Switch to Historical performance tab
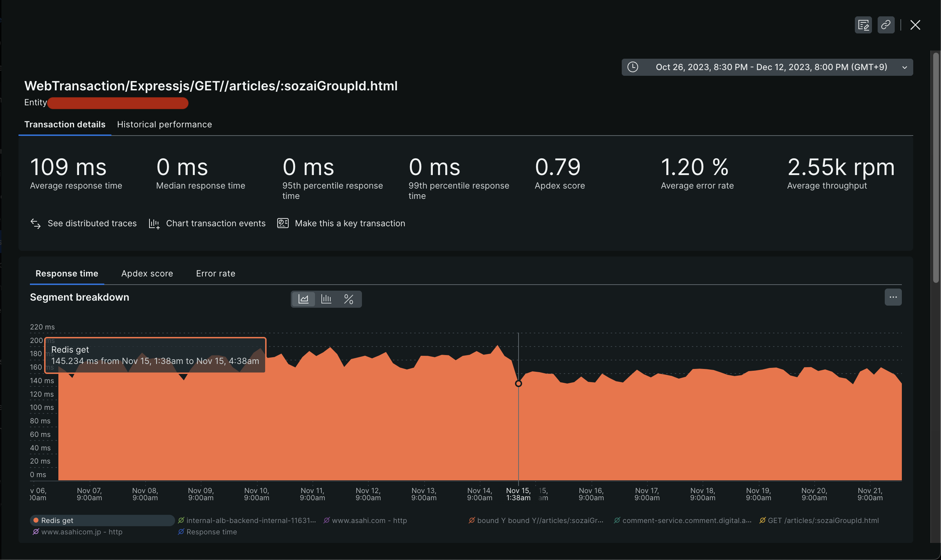Viewport: 941px width, 560px height. tap(164, 125)
